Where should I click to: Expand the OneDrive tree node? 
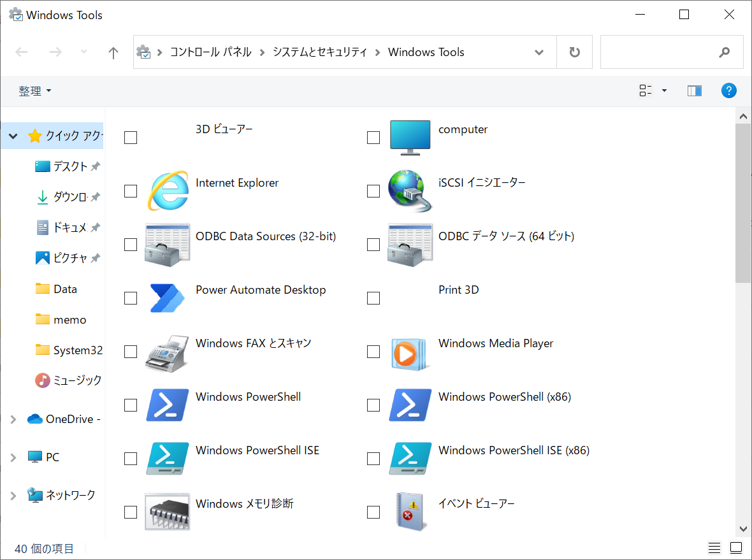tap(13, 419)
